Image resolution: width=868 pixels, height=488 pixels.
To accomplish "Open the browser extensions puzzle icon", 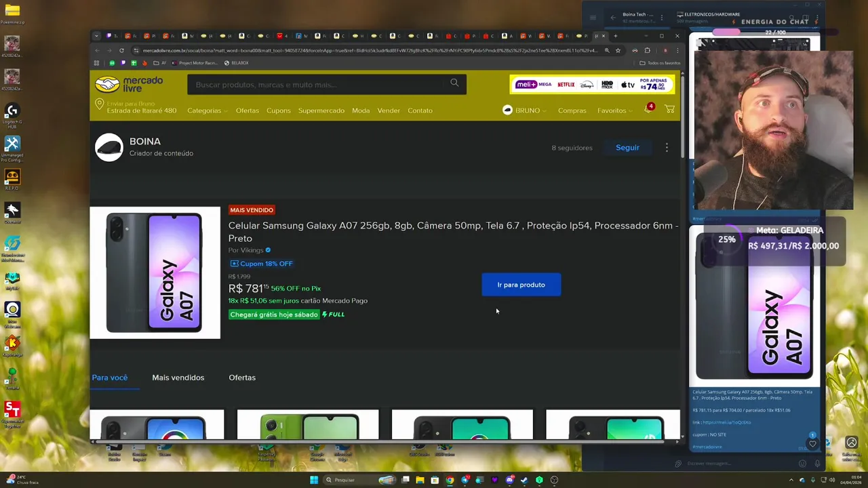I will 647,50.
